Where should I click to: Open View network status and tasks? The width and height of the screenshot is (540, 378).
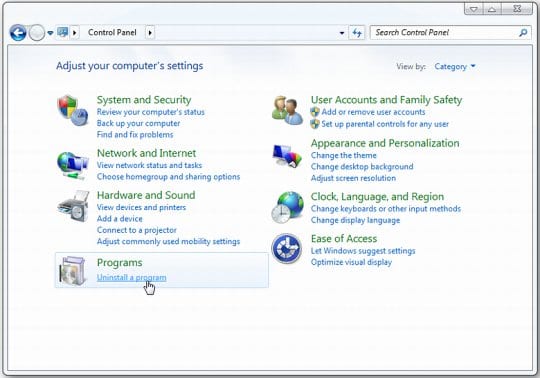tap(149, 165)
